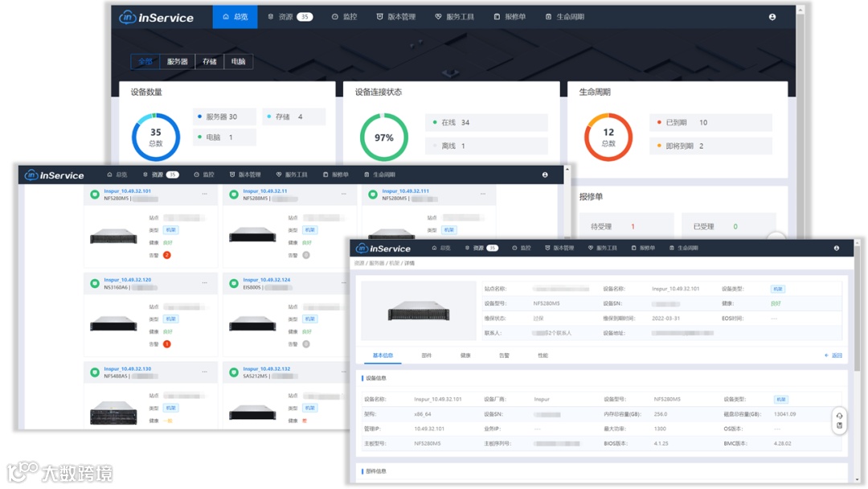Open more menu of Inspur_10.49.32.130 card

pyautogui.click(x=205, y=372)
